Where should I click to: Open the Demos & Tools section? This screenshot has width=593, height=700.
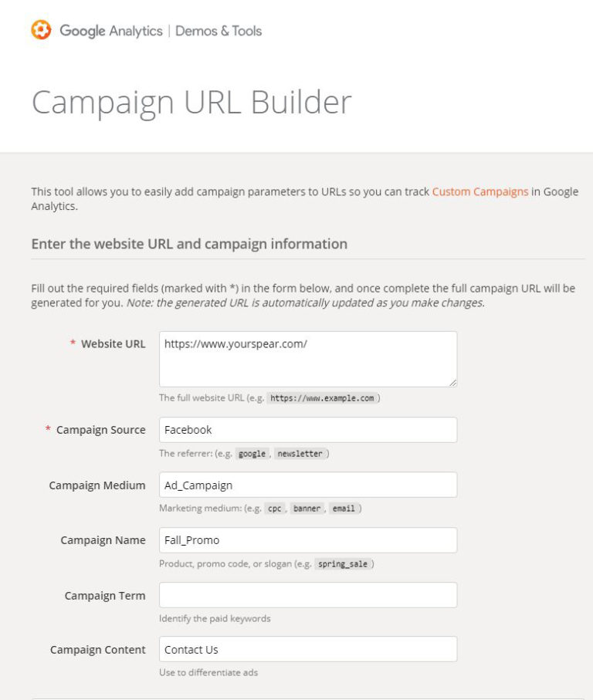(219, 32)
